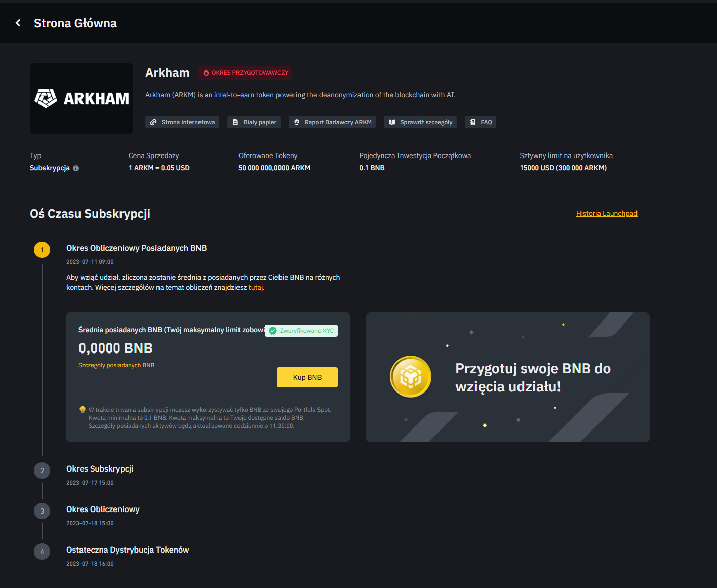The image size is (717, 588).
Task: Click the Arkham logo thumbnail
Action: point(82,99)
